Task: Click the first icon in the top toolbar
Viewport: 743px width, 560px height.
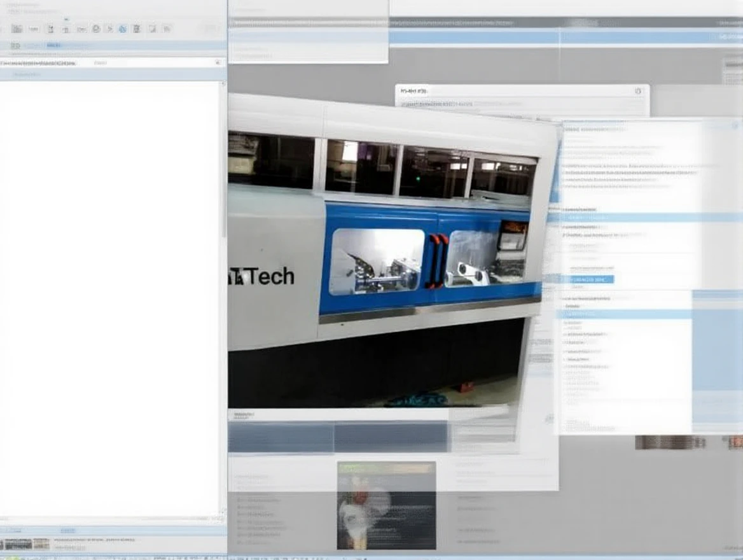Action: (x=17, y=29)
